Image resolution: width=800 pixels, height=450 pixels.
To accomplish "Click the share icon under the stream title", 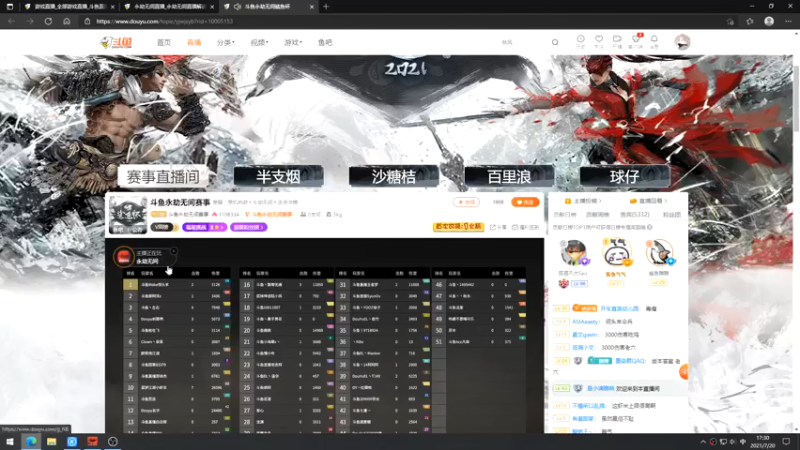I will (x=498, y=227).
